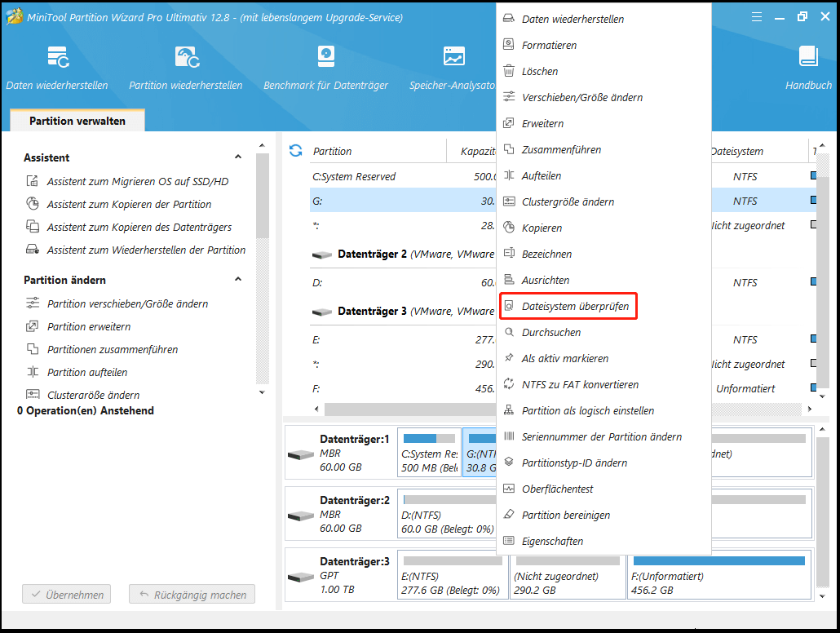Image resolution: width=840 pixels, height=633 pixels.
Task: Select (Nicht zugeordnet) 290.2 GB block
Action: (x=568, y=576)
